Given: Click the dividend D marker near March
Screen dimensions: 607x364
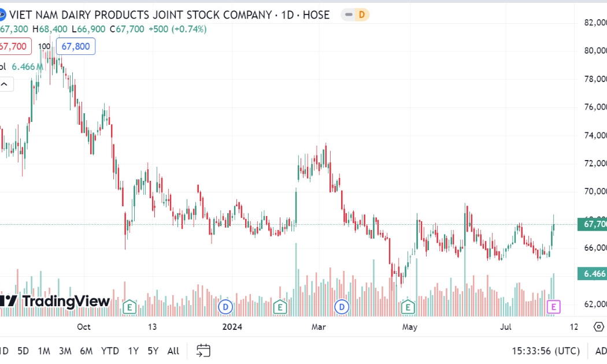Looking at the screenshot, I should click(x=342, y=307).
